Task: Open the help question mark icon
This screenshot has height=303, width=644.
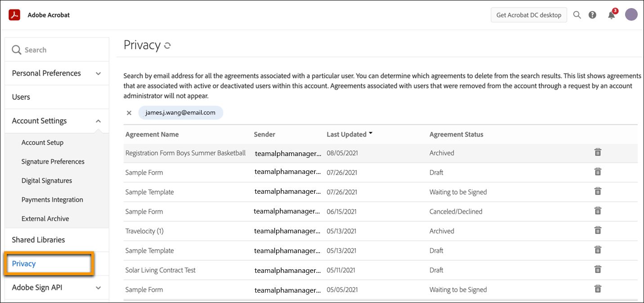Action: pyautogui.click(x=592, y=15)
